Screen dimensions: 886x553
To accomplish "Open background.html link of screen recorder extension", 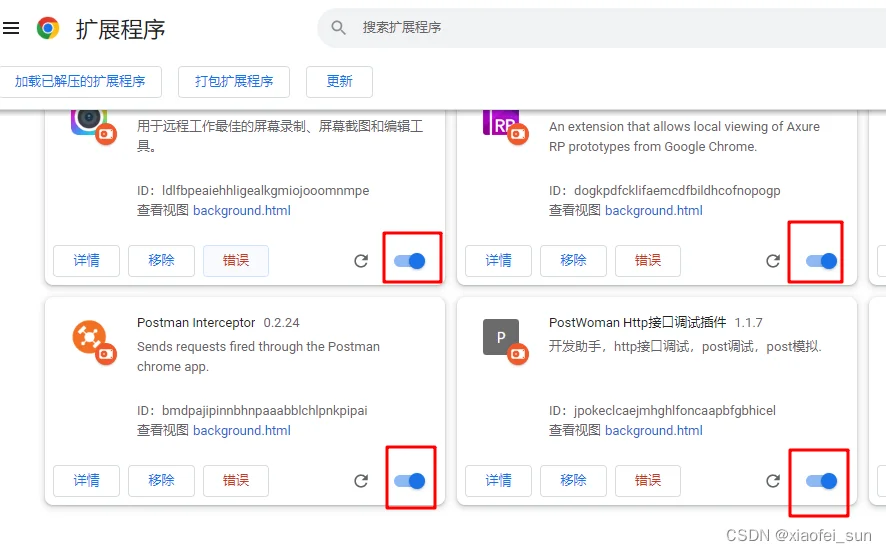I will pos(242,211).
